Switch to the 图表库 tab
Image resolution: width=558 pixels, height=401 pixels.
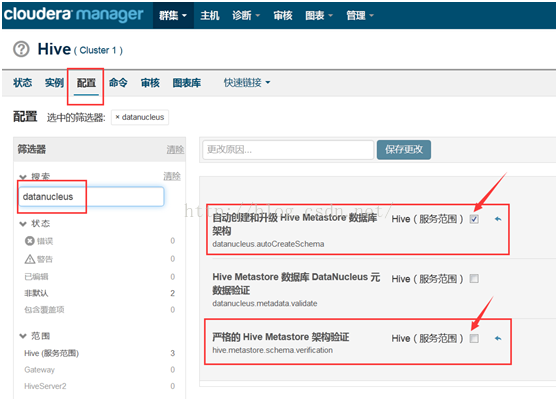[x=187, y=83]
